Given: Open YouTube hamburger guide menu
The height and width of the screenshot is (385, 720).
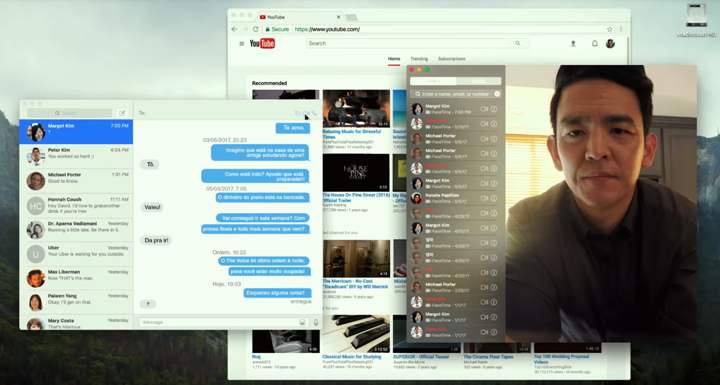Looking at the screenshot, I should [x=242, y=44].
